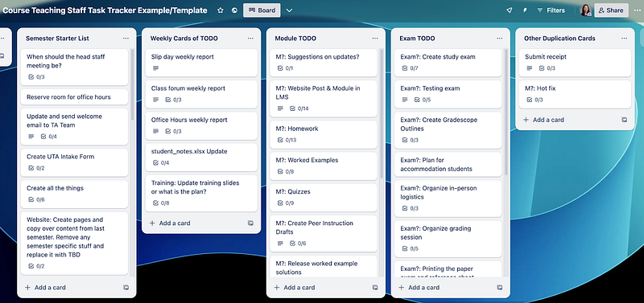Click description icon on Create Peer Instruction Drafts
The width and height of the screenshot is (644, 303).
coord(280,244)
